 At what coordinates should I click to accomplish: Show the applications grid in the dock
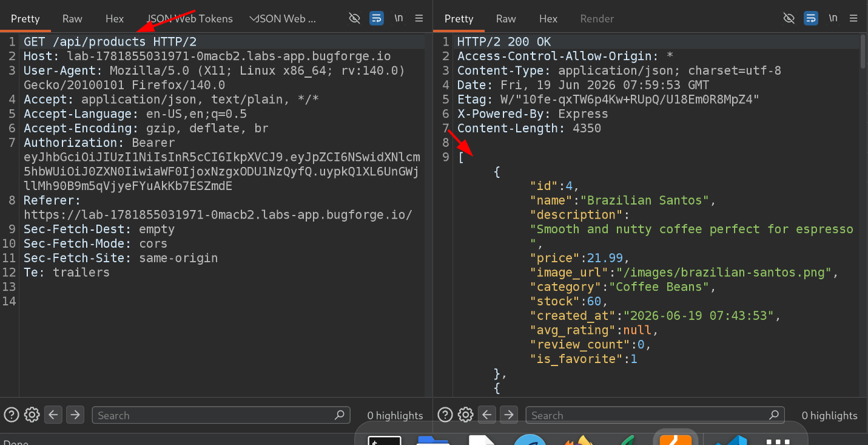pos(778,441)
